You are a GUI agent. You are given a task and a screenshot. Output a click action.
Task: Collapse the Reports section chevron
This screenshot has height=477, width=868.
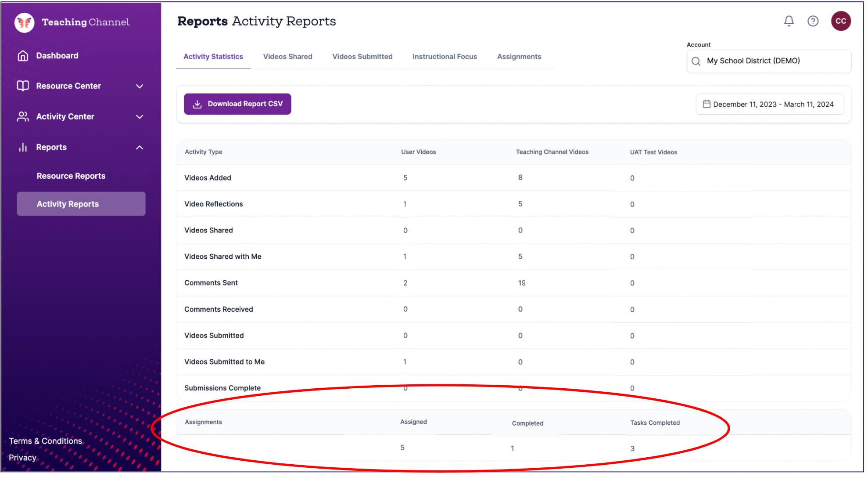tap(140, 147)
